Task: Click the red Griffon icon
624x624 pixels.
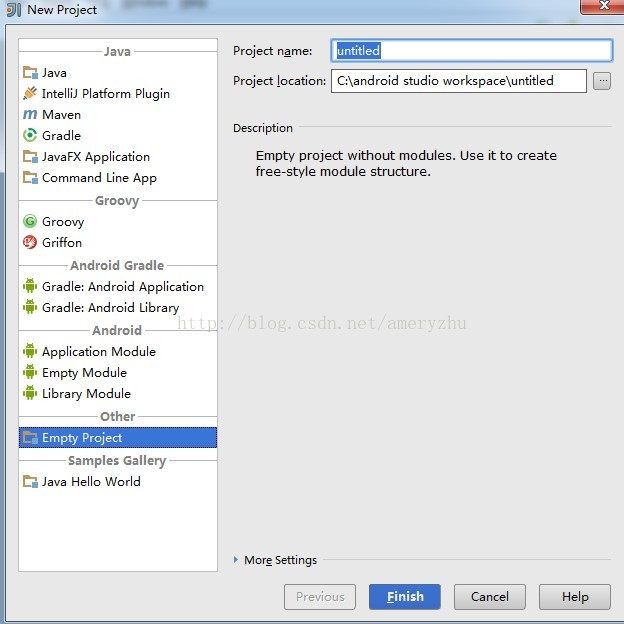Action: coord(30,242)
